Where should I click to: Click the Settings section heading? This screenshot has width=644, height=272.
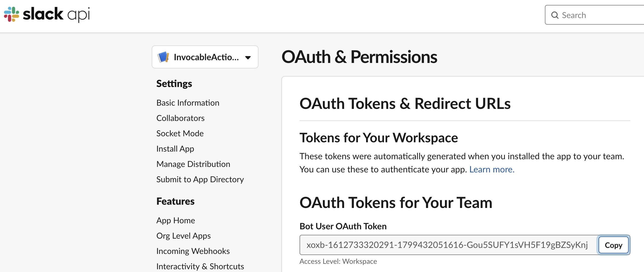(x=174, y=83)
